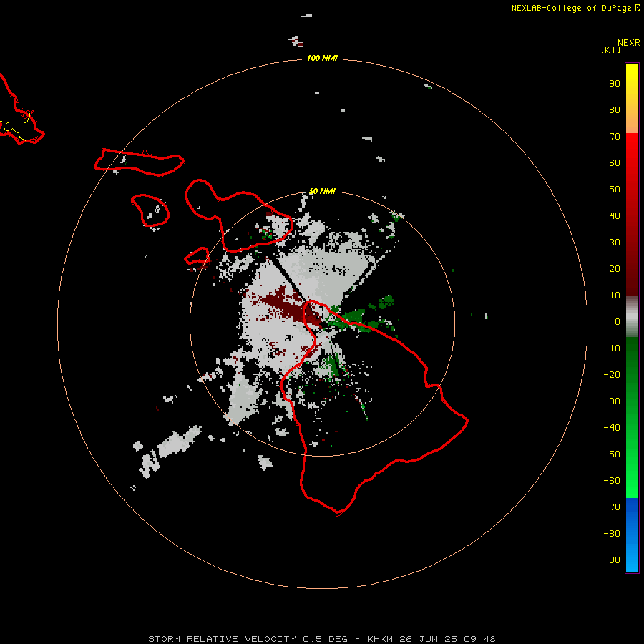Click the 50 value on color scale
This screenshot has height=644, width=644.
pyautogui.click(x=615, y=190)
